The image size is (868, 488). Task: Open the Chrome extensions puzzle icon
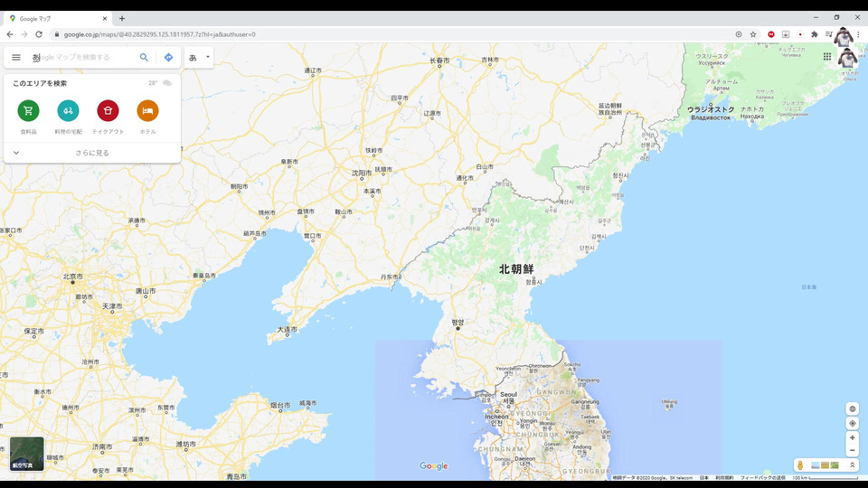[815, 34]
